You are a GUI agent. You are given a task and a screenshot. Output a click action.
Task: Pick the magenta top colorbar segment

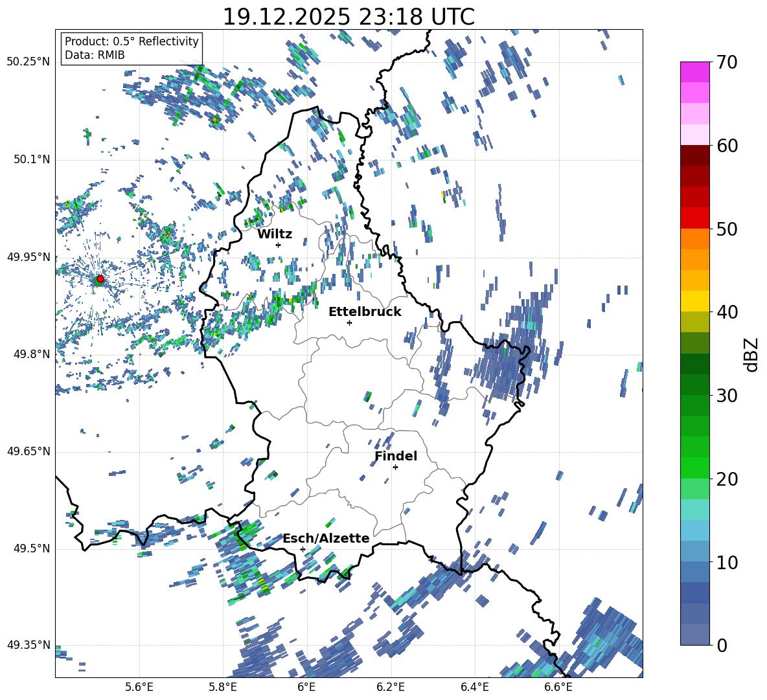coord(694,72)
